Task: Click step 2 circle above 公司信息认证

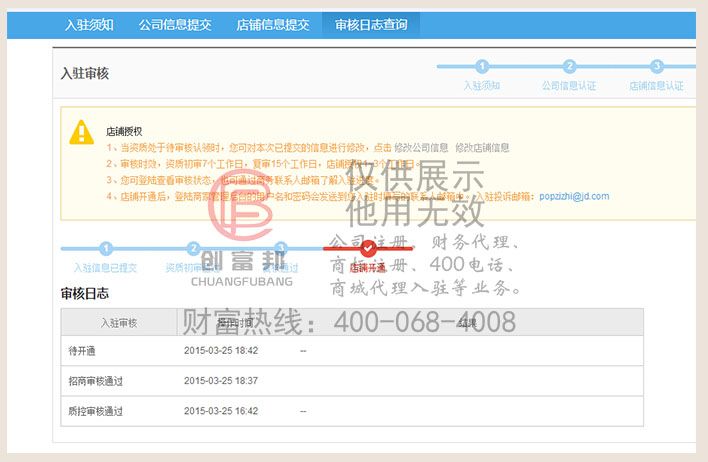Action: (x=569, y=67)
